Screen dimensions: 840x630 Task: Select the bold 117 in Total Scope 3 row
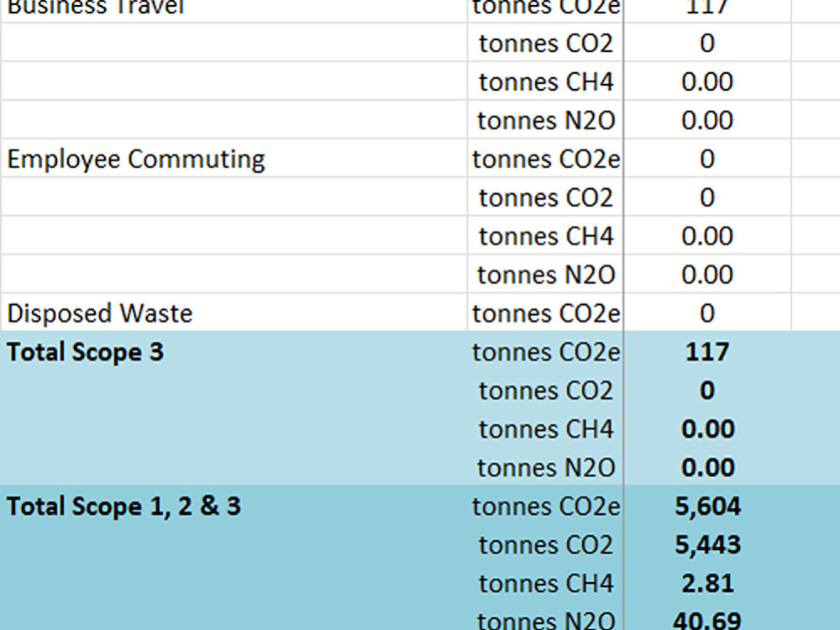click(x=707, y=351)
